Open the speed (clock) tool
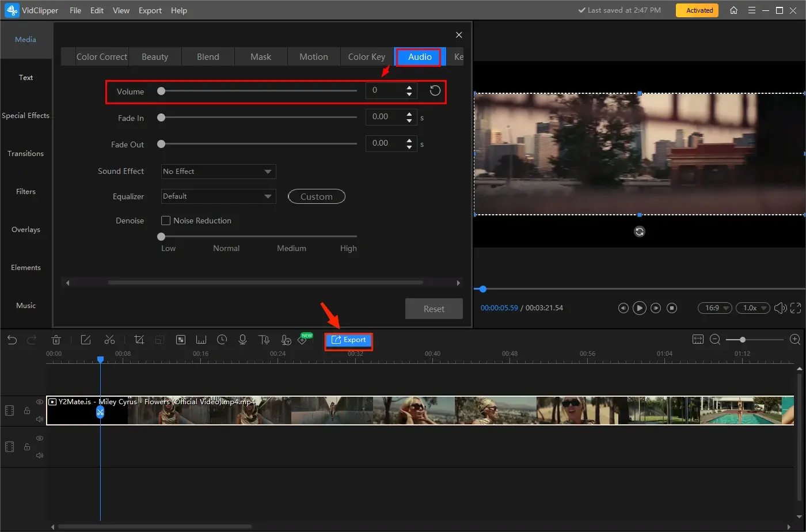Viewport: 806px width, 532px height. (x=222, y=340)
